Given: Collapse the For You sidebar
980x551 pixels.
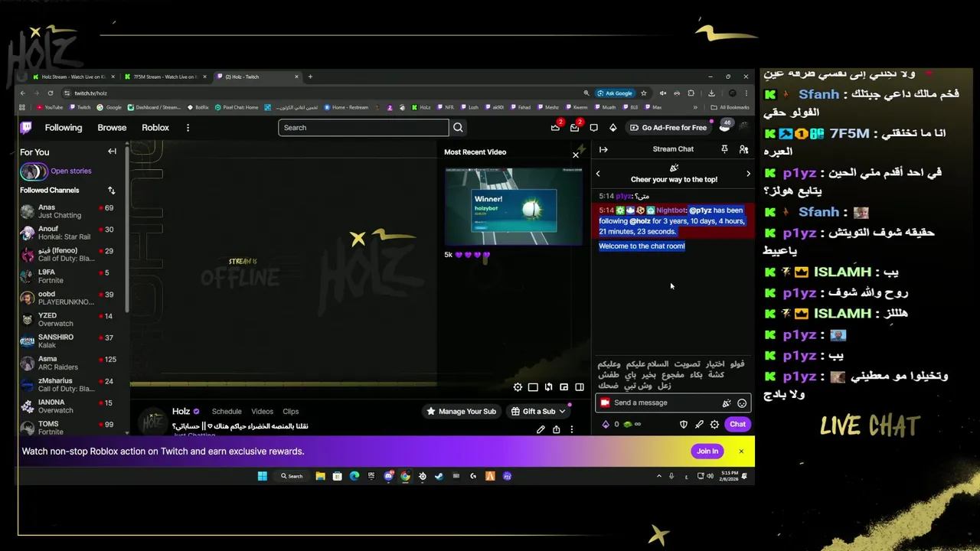Looking at the screenshot, I should point(112,152).
